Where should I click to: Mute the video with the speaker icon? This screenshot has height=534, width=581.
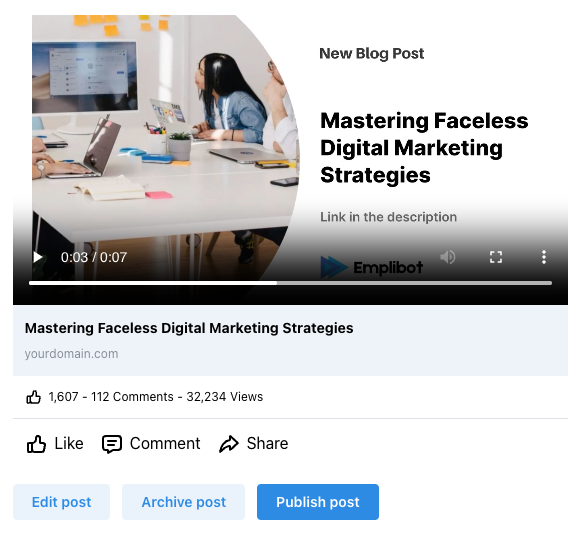(x=448, y=257)
